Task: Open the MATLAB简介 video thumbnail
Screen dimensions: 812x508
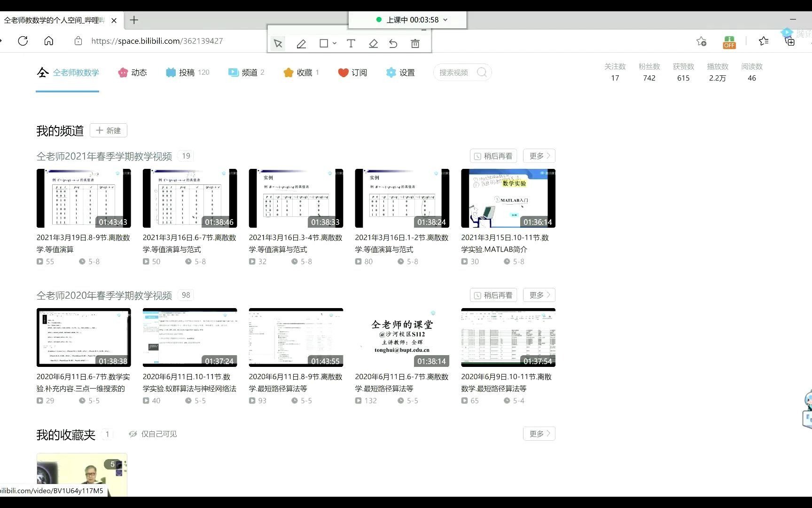Action: tap(508, 198)
